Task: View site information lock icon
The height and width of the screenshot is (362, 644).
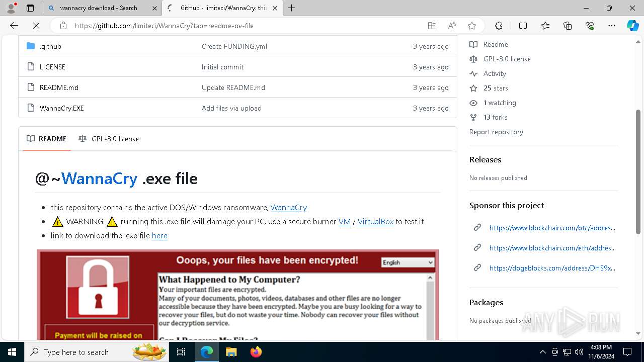Action: pyautogui.click(x=63, y=26)
